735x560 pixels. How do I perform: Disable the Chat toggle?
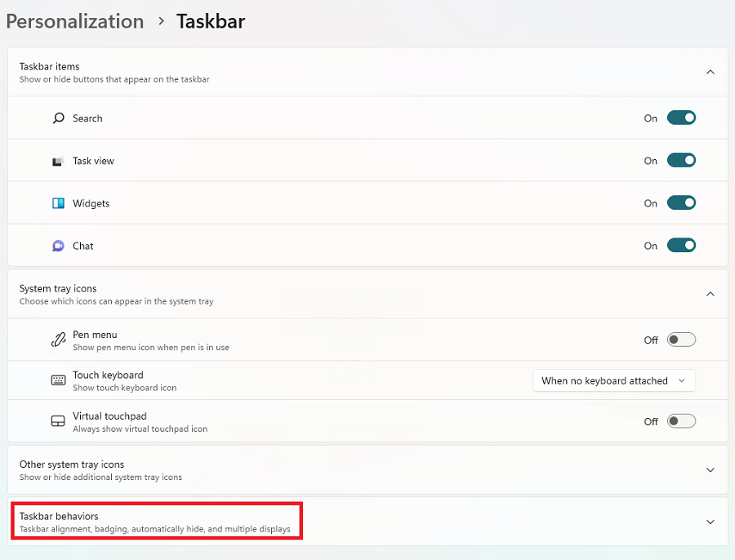pos(681,245)
